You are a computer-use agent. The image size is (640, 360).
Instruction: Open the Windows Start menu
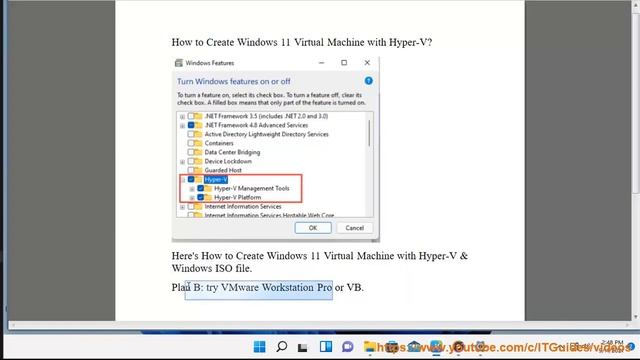[x=259, y=347]
